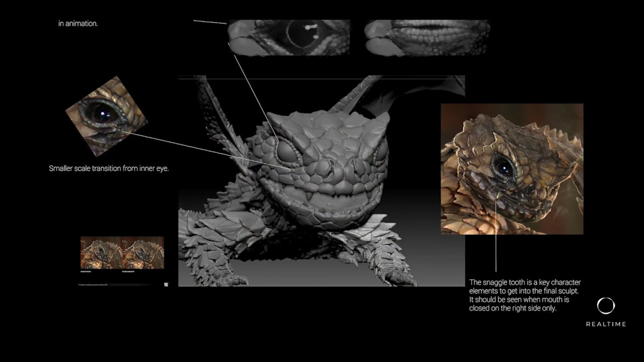The image size is (644, 362).
Task: Click "elements to get into the final sculpt." line
Action: [523, 291]
